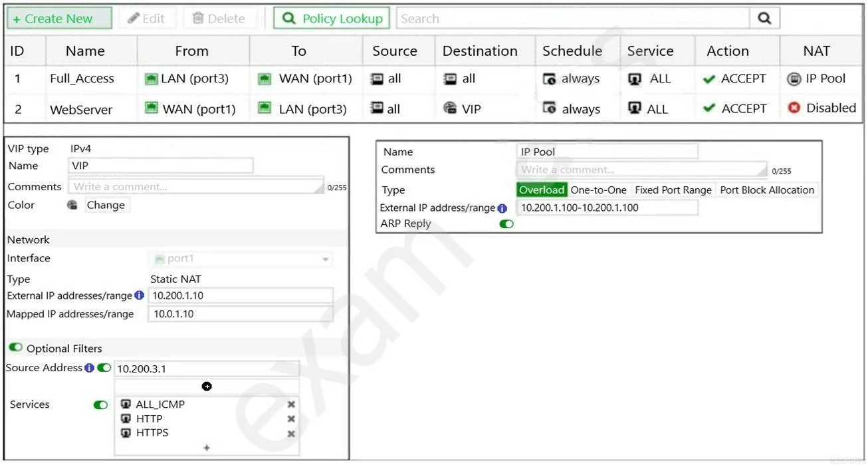The width and height of the screenshot is (868, 465).
Task: Click the Disabled NAT red icon
Action: [x=794, y=108]
